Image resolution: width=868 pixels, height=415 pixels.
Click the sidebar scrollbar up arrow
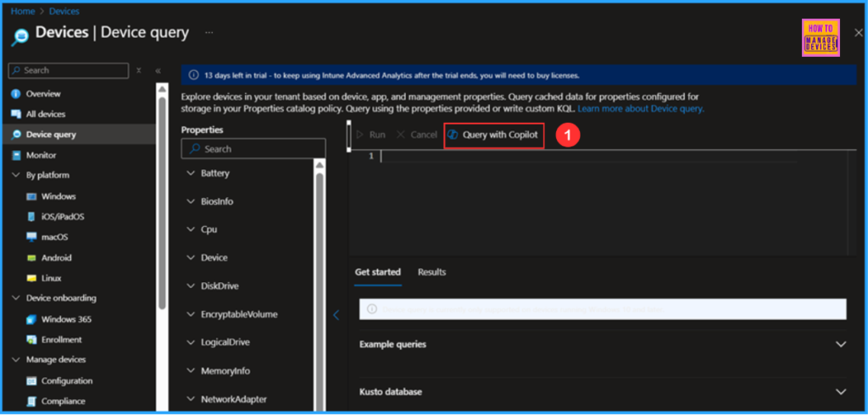click(162, 89)
